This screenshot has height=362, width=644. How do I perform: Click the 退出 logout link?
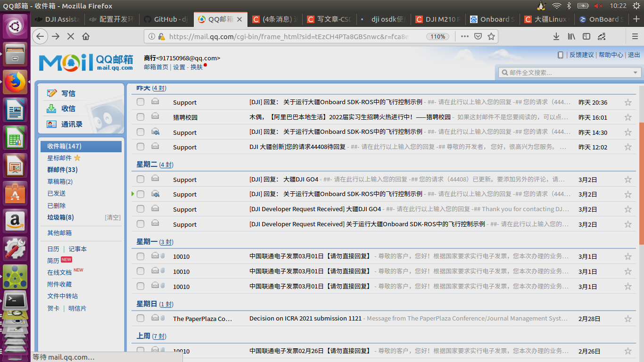(x=634, y=55)
